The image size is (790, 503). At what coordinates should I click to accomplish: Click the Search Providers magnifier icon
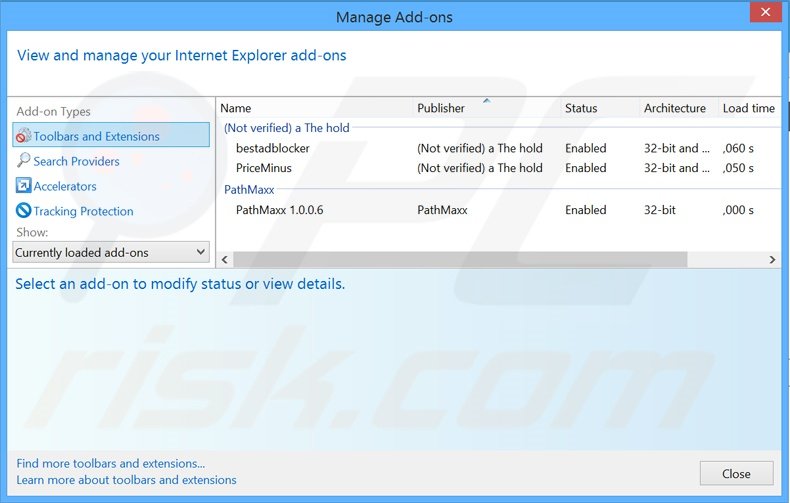pyautogui.click(x=23, y=160)
